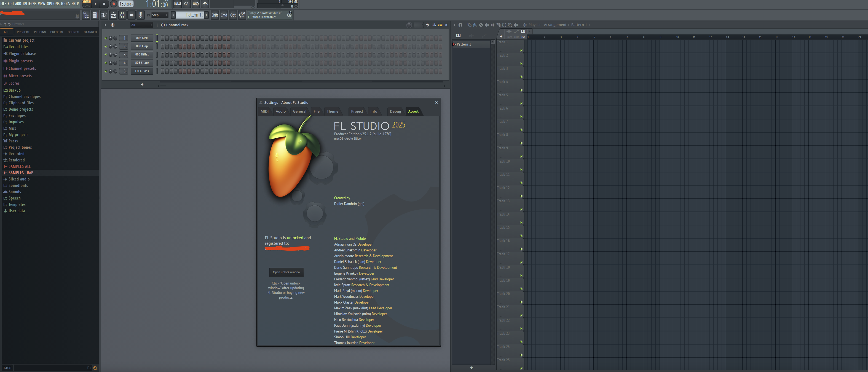The height and width of the screenshot is (372, 868).
Task: Select the Slice tool in Playlist
Action: 498,25
